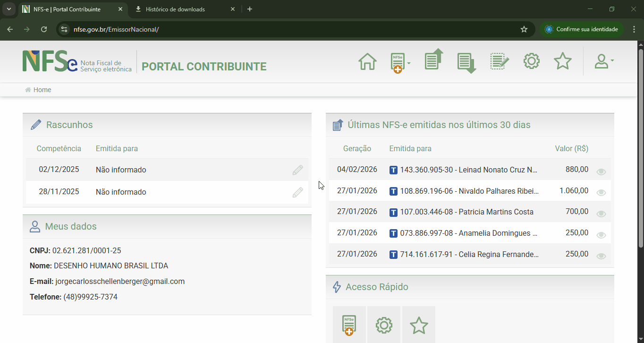Open a new browser tab
Image resolution: width=644 pixels, height=343 pixels.
coord(250,9)
